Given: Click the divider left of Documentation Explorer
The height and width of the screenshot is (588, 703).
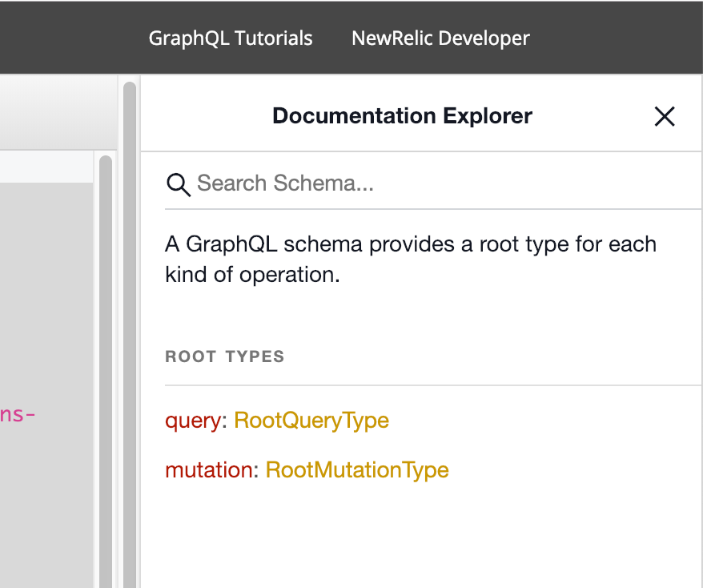Looking at the screenshot, I should click(x=140, y=320).
